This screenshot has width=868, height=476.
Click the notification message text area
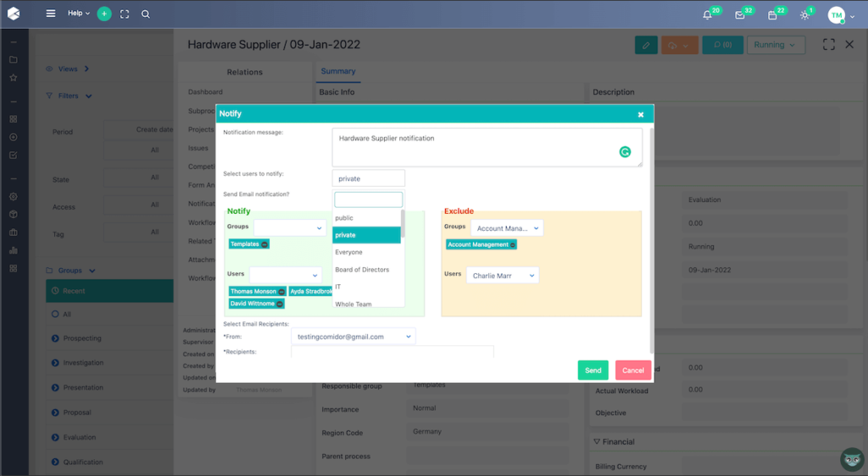click(487, 148)
